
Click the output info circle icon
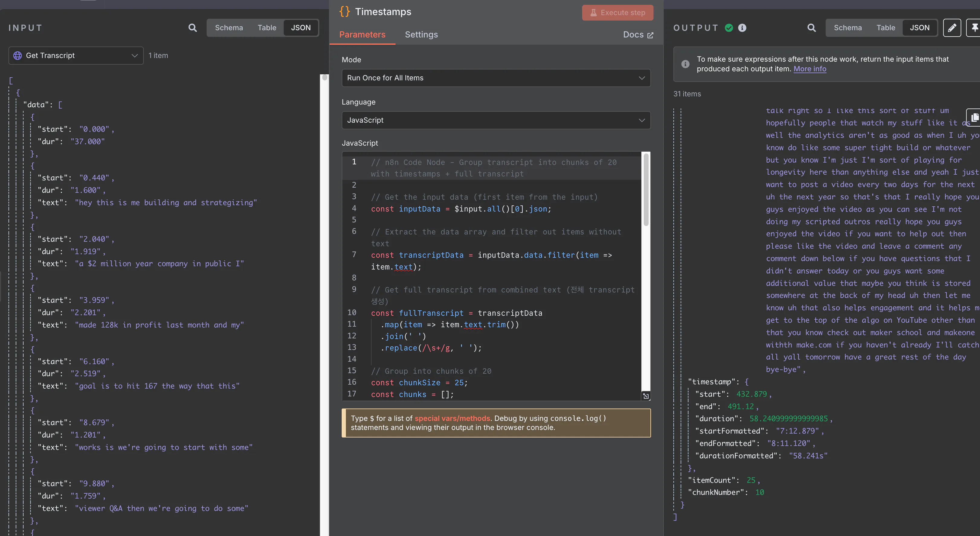[742, 28]
